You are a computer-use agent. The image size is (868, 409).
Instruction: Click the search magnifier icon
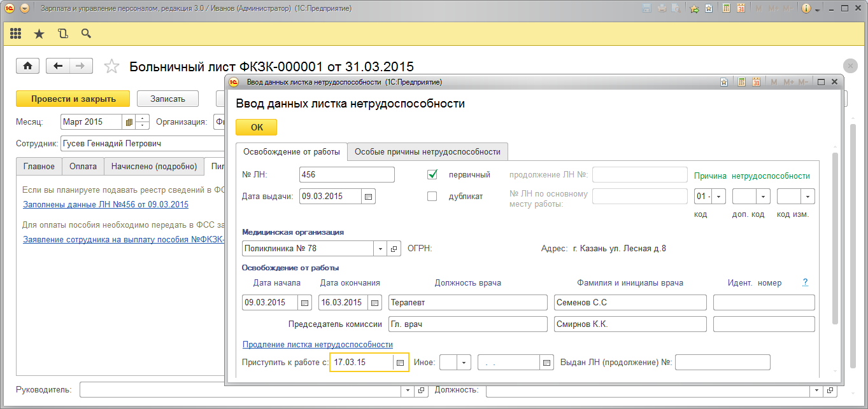click(x=86, y=34)
